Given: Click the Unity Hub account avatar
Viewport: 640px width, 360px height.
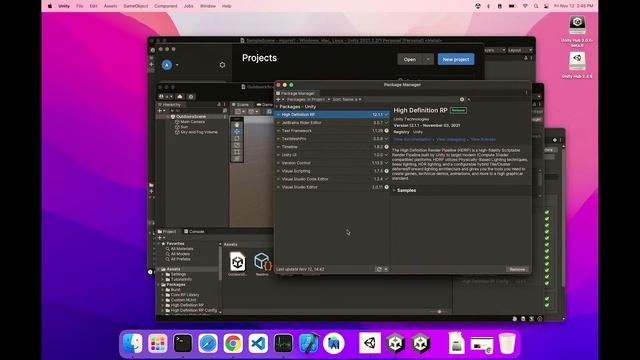Looking at the screenshot, I should coord(167,65).
